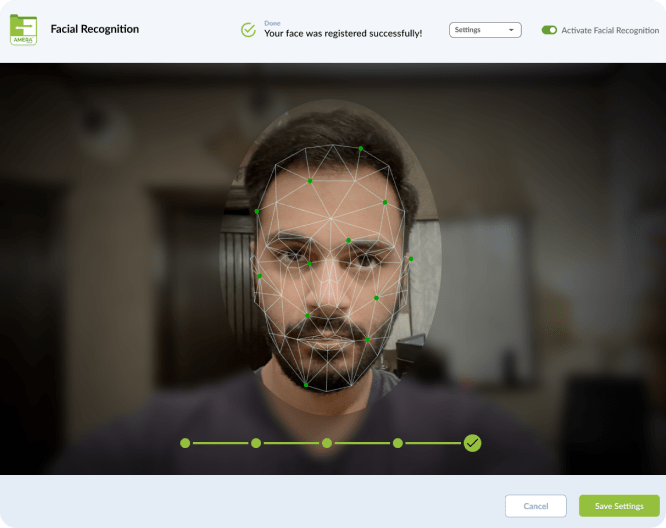Select the third step dot in progress tracker
The width and height of the screenshot is (666, 528).
click(x=327, y=443)
